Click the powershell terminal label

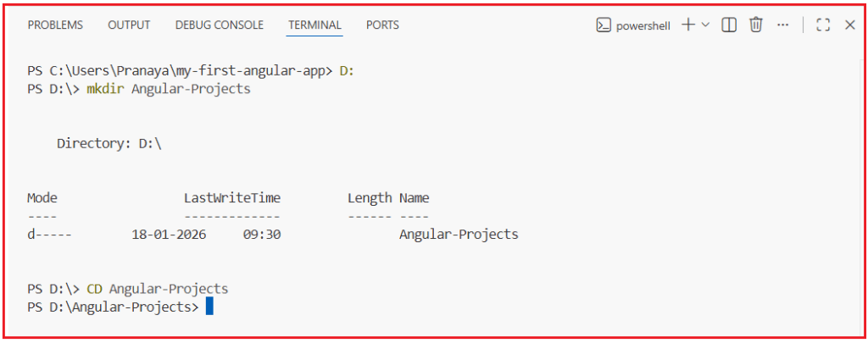[643, 25]
